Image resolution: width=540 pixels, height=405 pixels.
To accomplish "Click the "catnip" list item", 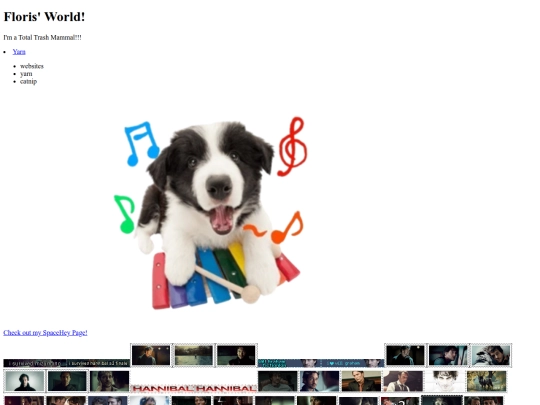I will [28, 82].
